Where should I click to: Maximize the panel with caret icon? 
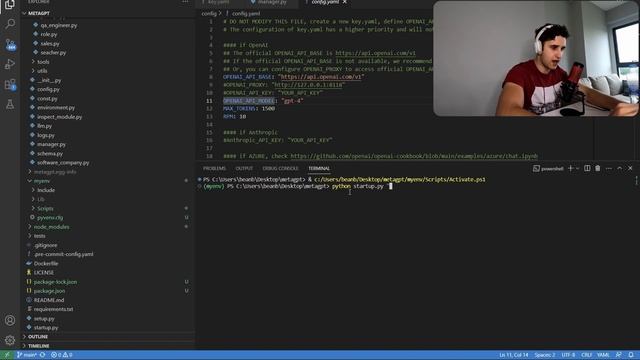(620, 168)
